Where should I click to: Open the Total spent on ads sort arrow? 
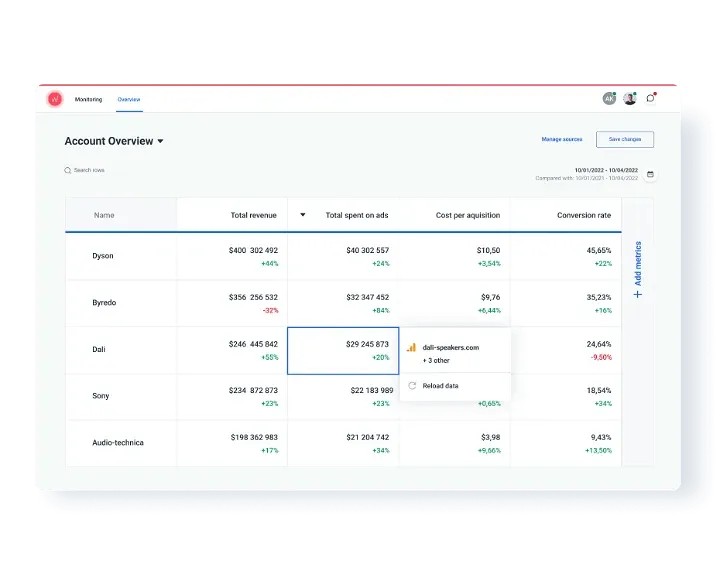pyautogui.click(x=303, y=215)
